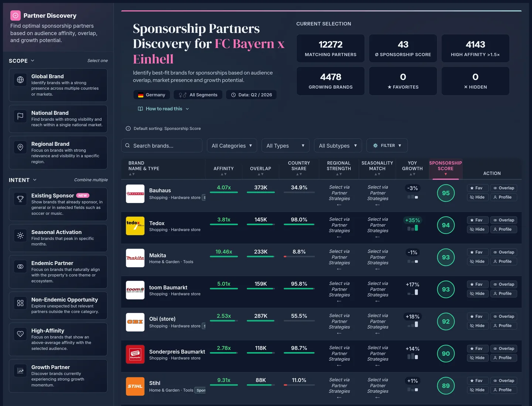
Task: Open the All Types dropdown
Action: (286, 145)
